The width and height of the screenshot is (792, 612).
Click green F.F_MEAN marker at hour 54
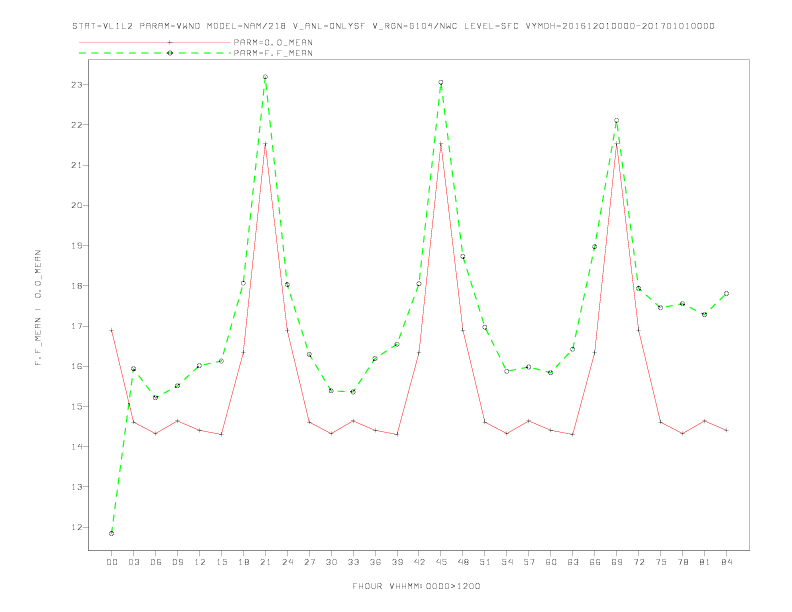point(507,371)
